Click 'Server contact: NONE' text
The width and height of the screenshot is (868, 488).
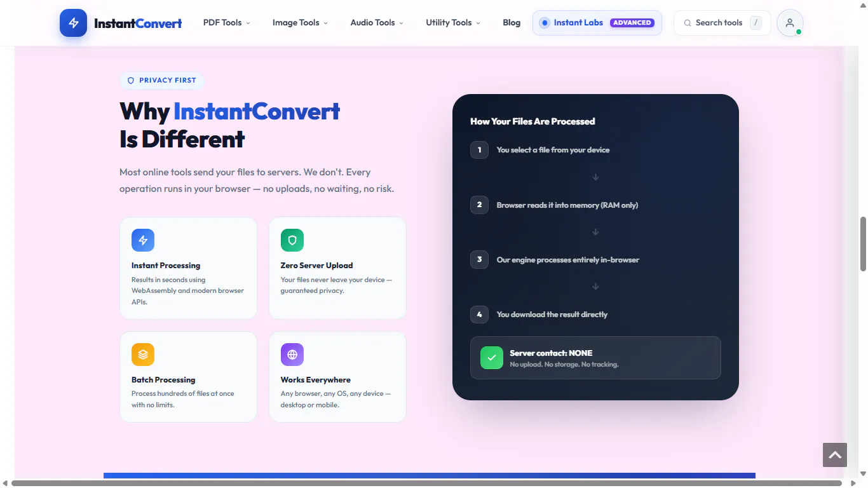[551, 353]
